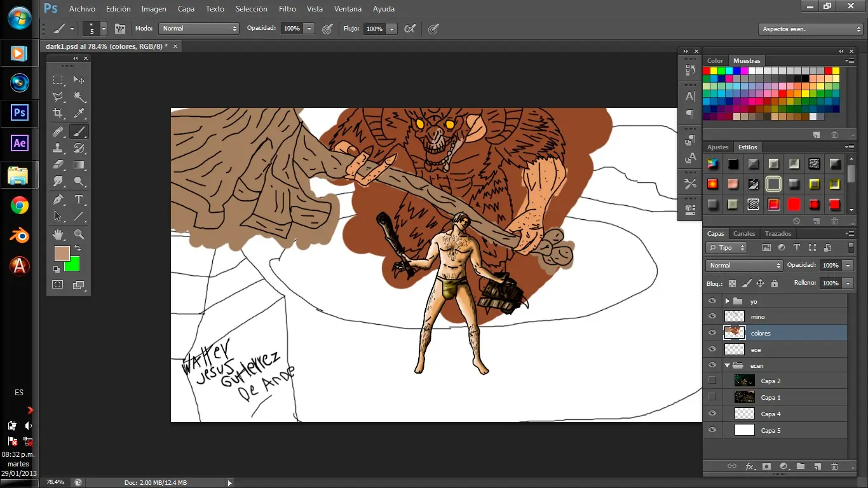
Task: Hide the Capa 5 layer
Action: pyautogui.click(x=712, y=430)
